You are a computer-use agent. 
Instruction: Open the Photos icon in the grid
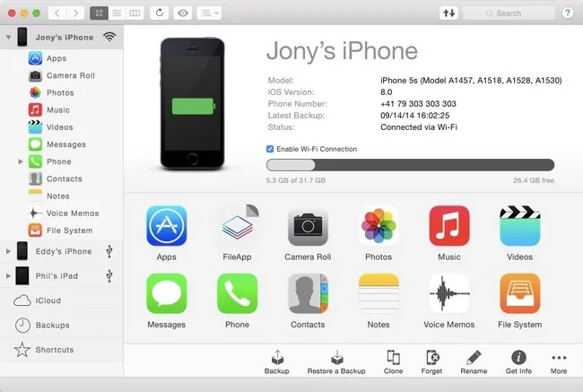379,226
